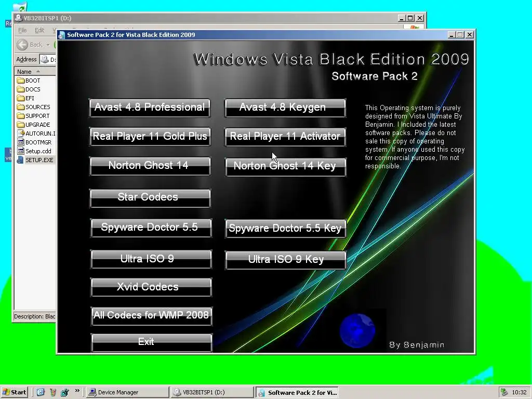Switch to Device Manager taskbar button
Viewport: 532px width, 399px height.
127,392
